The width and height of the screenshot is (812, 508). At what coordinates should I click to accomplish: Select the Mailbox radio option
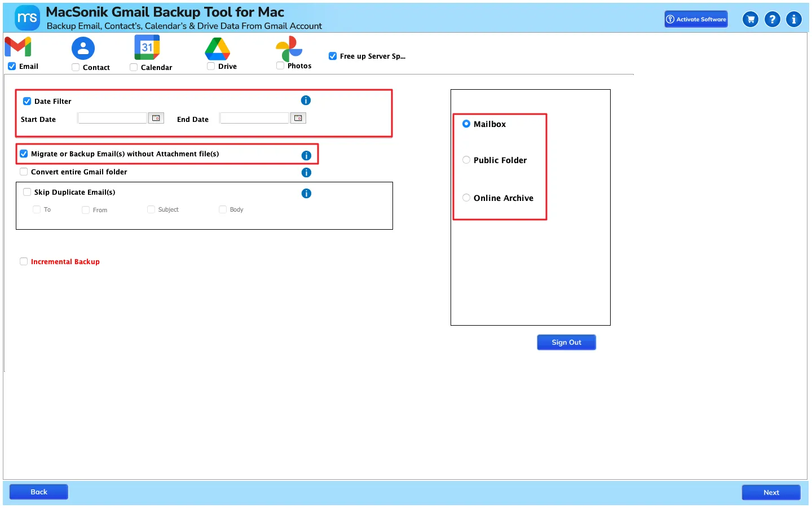(466, 124)
